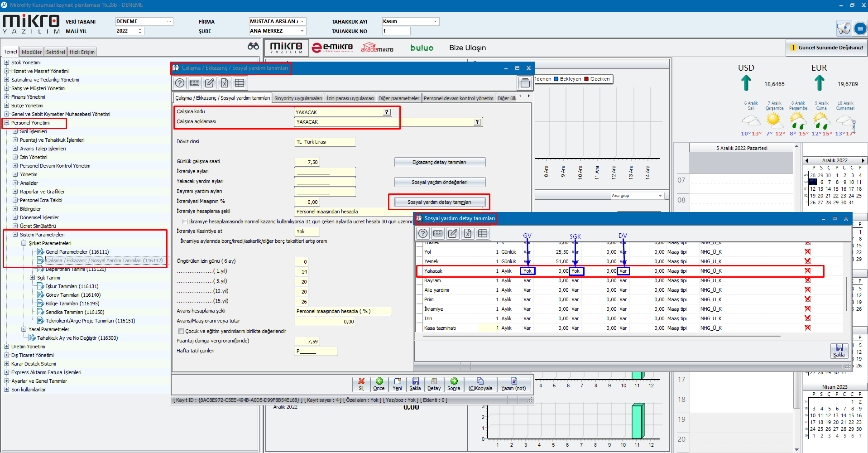
Task: Click the megaphone announcement icon top right
Action: (844, 28)
